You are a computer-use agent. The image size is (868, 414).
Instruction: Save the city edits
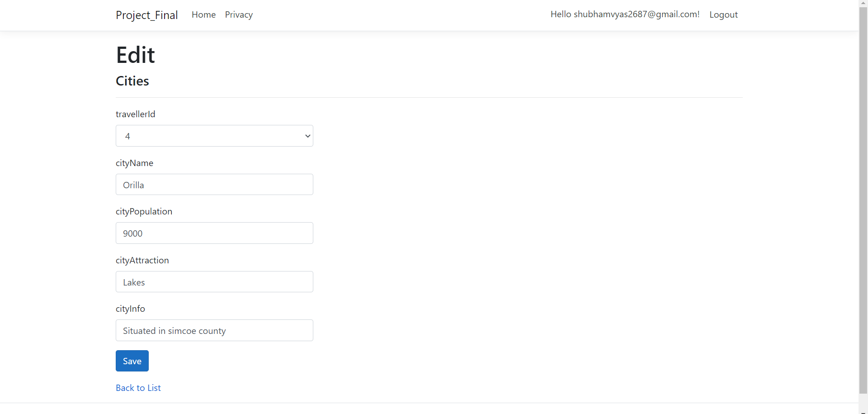point(132,361)
